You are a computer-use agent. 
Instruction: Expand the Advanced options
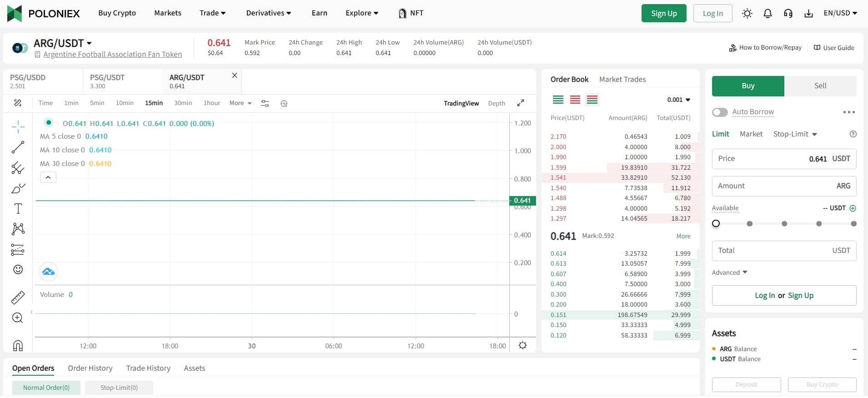[x=729, y=272]
